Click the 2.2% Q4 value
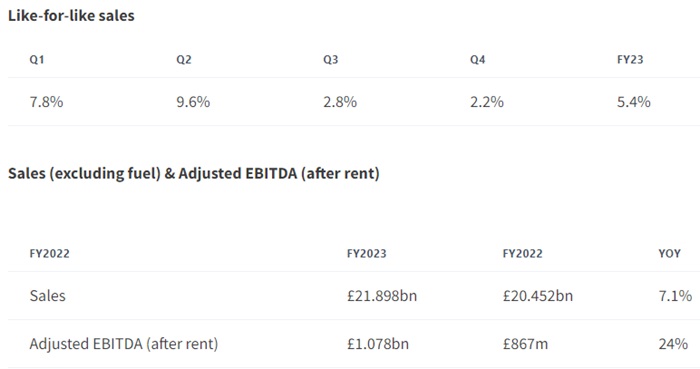This screenshot has height=369, width=700. coord(487,102)
